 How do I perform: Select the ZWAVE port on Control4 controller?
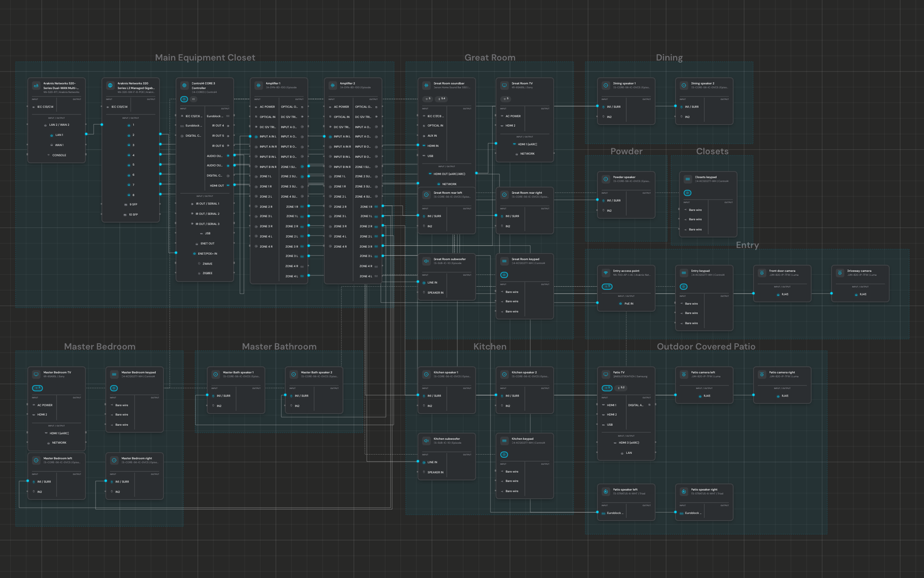pyautogui.click(x=205, y=264)
